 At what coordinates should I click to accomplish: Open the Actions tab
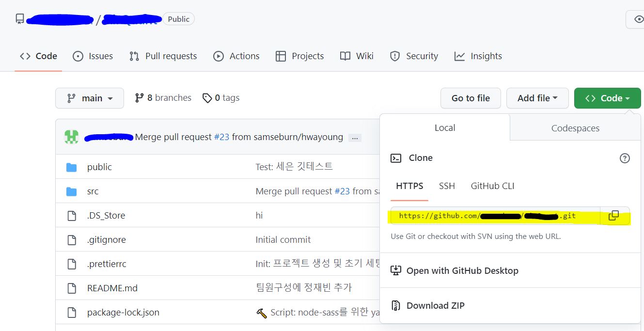click(236, 56)
